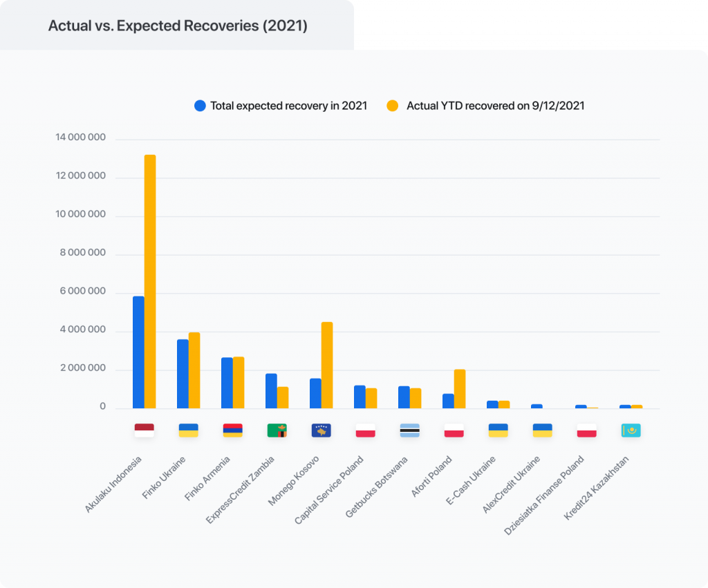Click the chart title 'Actual vs. Expected Recoveries (2021)'
Screen dimensions: 708x588
(178, 26)
